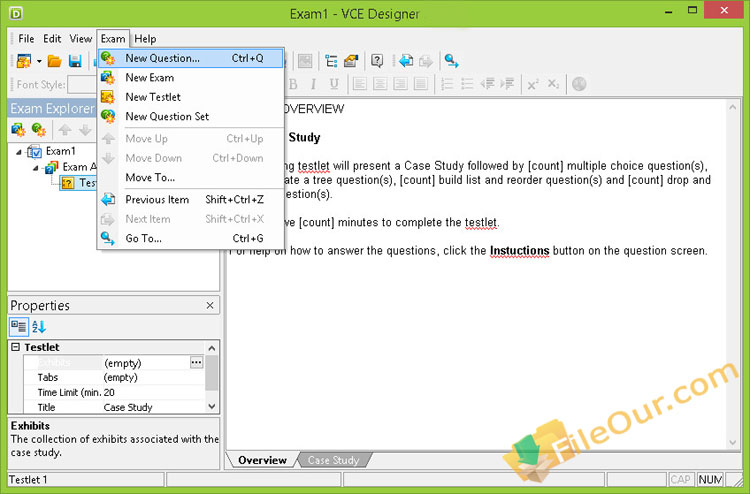Open the View menu
750x494 pixels.
pyautogui.click(x=80, y=39)
